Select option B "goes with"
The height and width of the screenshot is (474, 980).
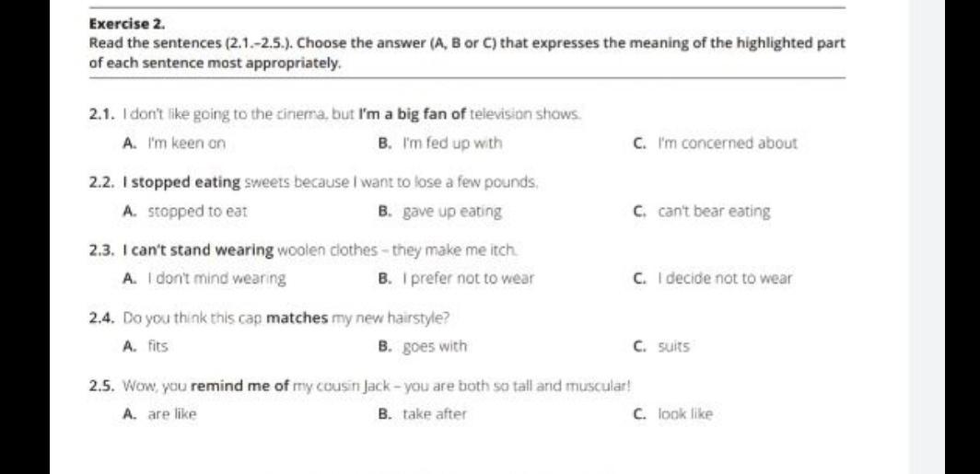(423, 347)
